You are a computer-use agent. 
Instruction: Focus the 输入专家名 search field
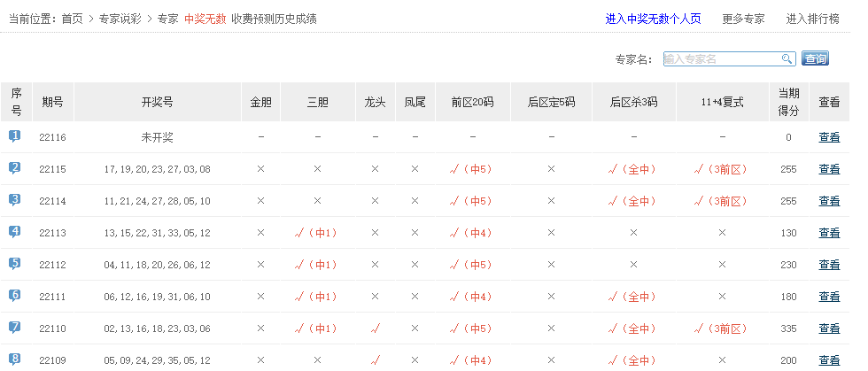pos(721,59)
